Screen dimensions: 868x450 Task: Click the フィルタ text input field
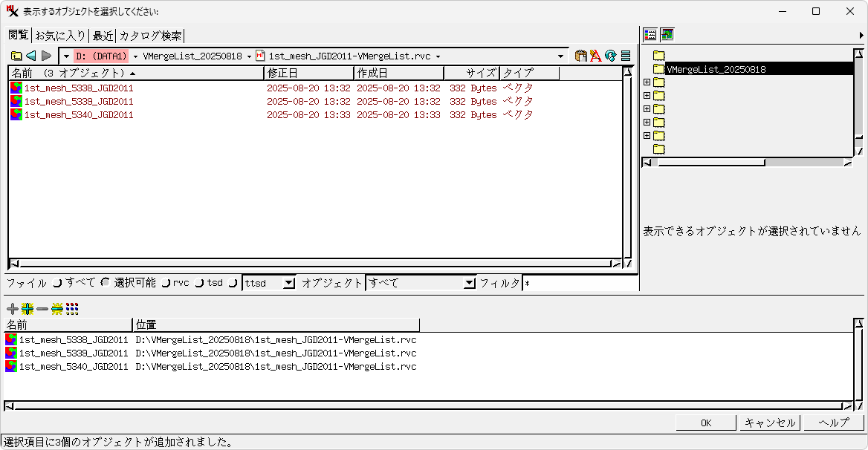point(580,283)
